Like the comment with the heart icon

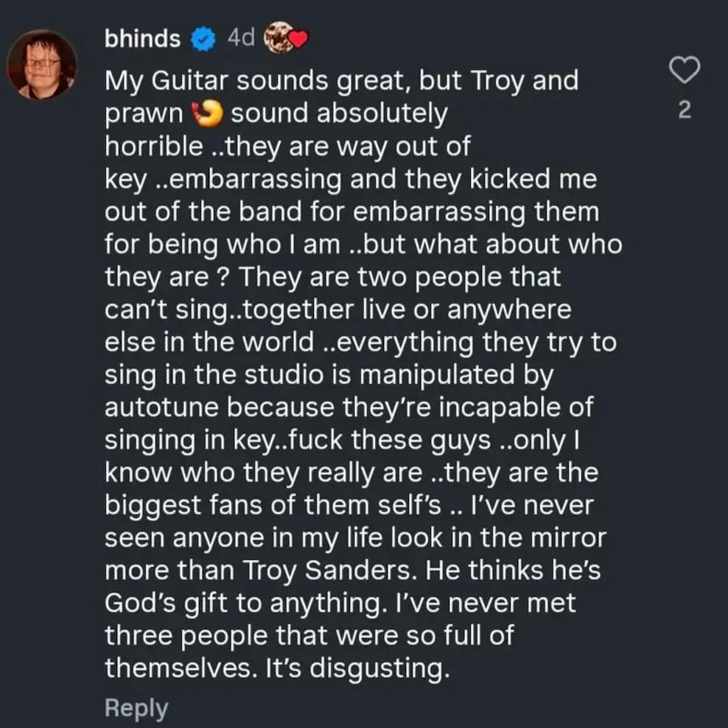pos(683,71)
